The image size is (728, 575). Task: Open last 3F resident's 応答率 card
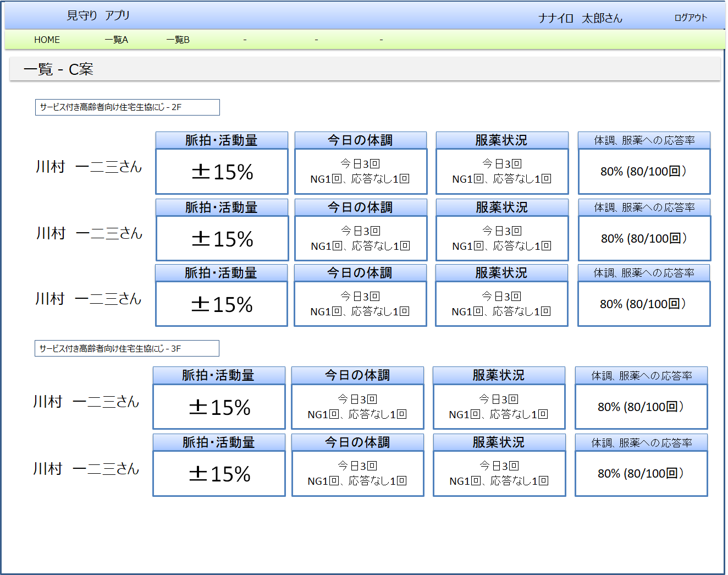tap(641, 473)
